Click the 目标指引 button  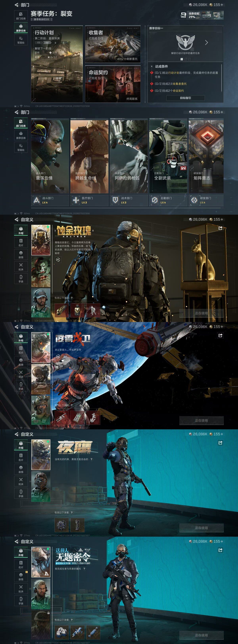(x=185, y=98)
